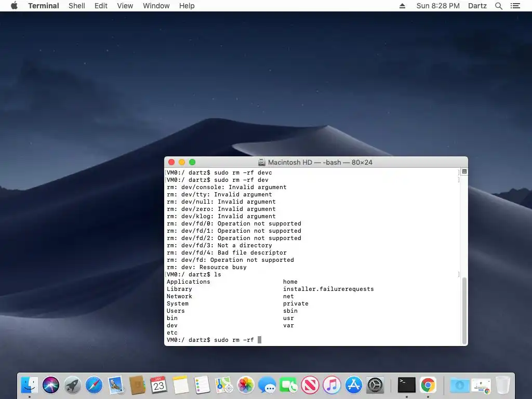Image resolution: width=532 pixels, height=399 pixels.
Task: Launch Siri from the Dock
Action: point(51,385)
